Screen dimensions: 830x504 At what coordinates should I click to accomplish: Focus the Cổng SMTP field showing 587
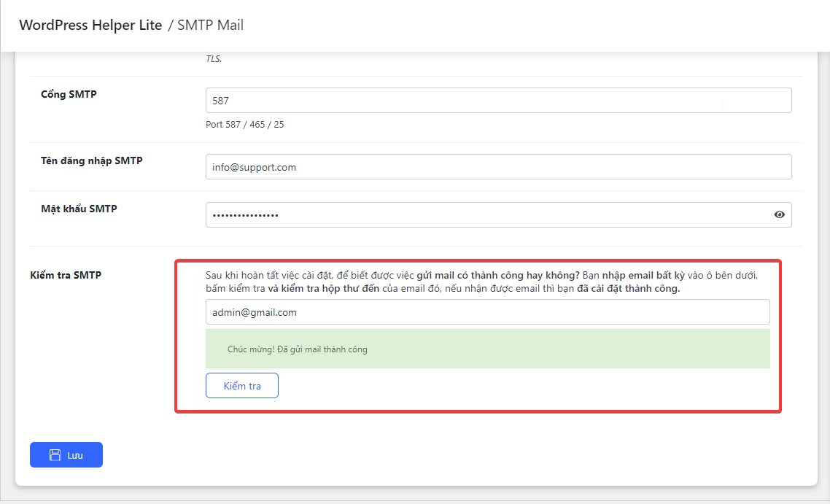pos(498,101)
